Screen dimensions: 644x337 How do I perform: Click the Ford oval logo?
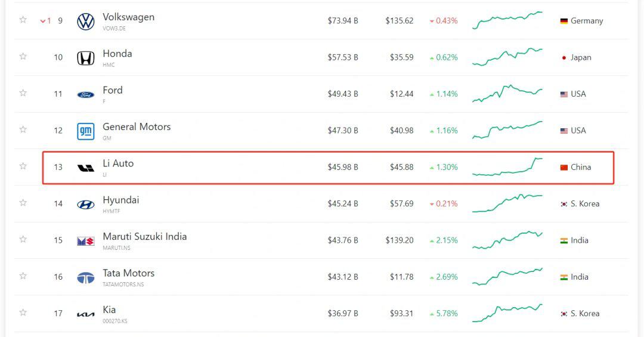coord(86,95)
